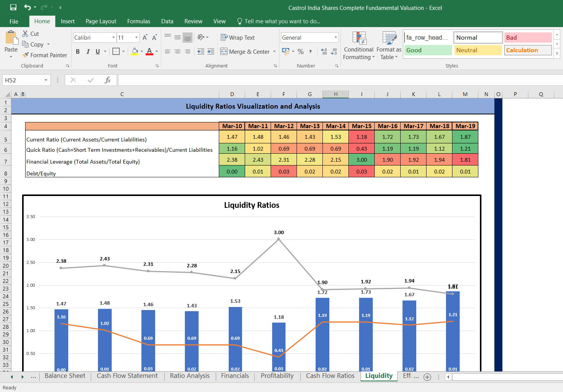Viewport: 563px width, 392px height.
Task: Apply red font color
Action: (149, 51)
